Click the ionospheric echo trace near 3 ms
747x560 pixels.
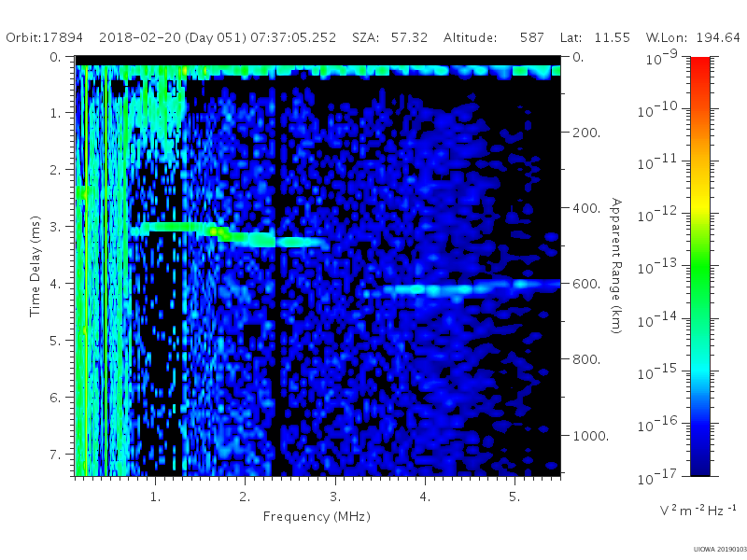229,234
